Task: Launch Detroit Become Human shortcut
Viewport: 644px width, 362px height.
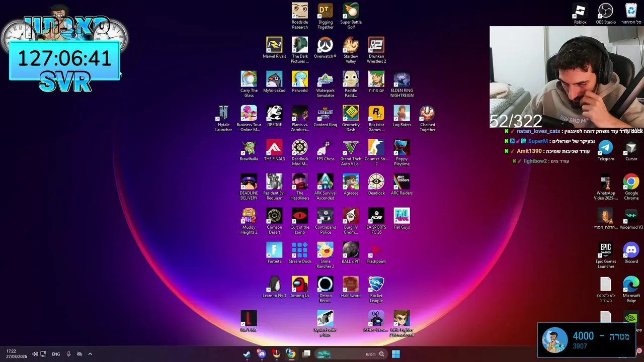Action: coord(326,290)
